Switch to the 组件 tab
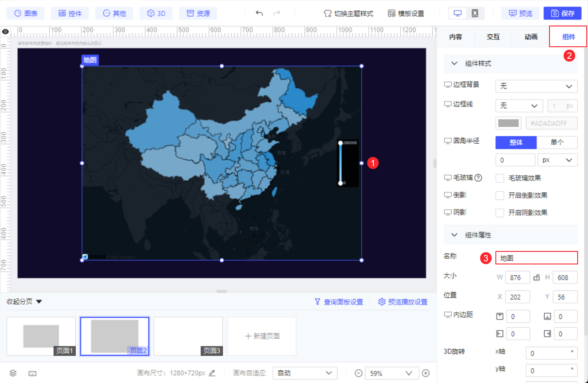Viewport: 588px width, 383px height. (x=569, y=37)
